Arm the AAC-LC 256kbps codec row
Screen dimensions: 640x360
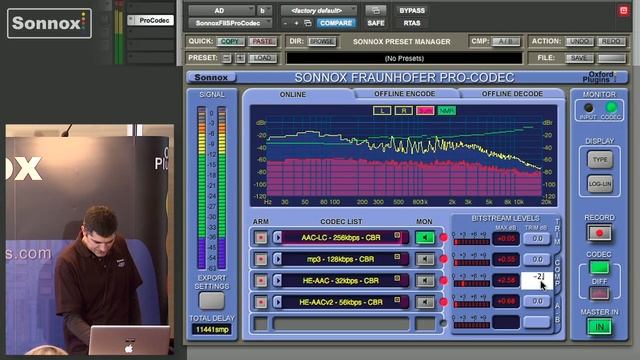coord(261,238)
